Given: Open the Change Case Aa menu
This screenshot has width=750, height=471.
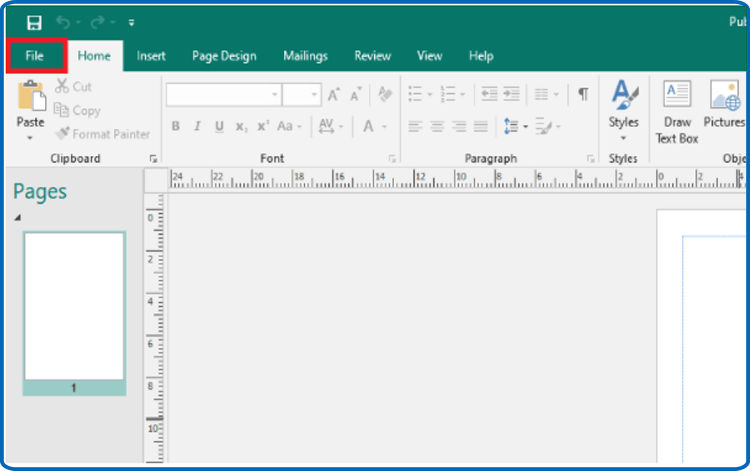Looking at the screenshot, I should pyautogui.click(x=289, y=126).
